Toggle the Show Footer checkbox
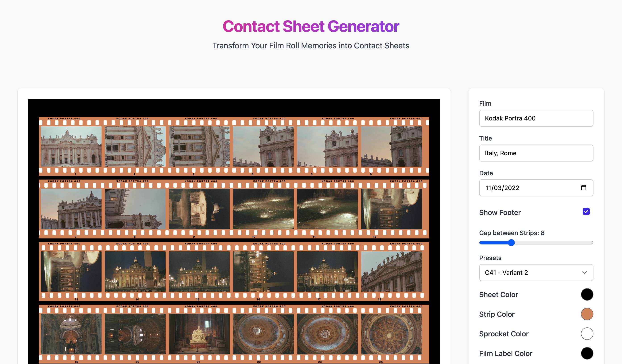This screenshot has width=622, height=364. [x=586, y=212]
